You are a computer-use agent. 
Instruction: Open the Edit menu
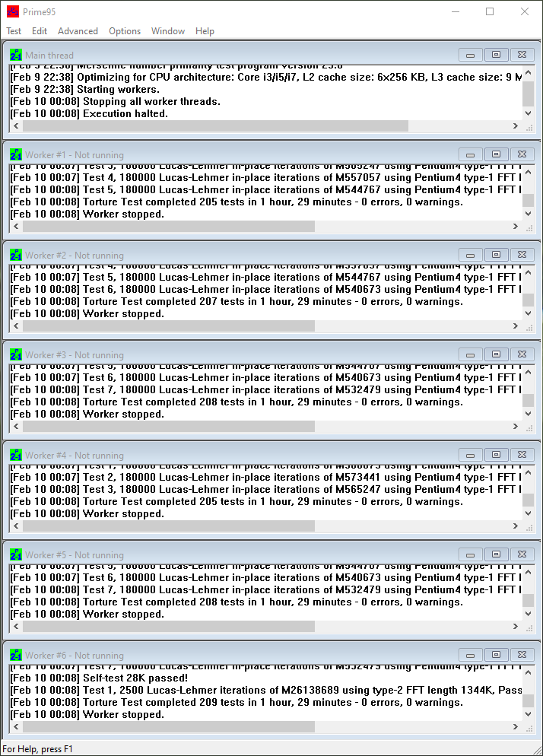pos(39,31)
